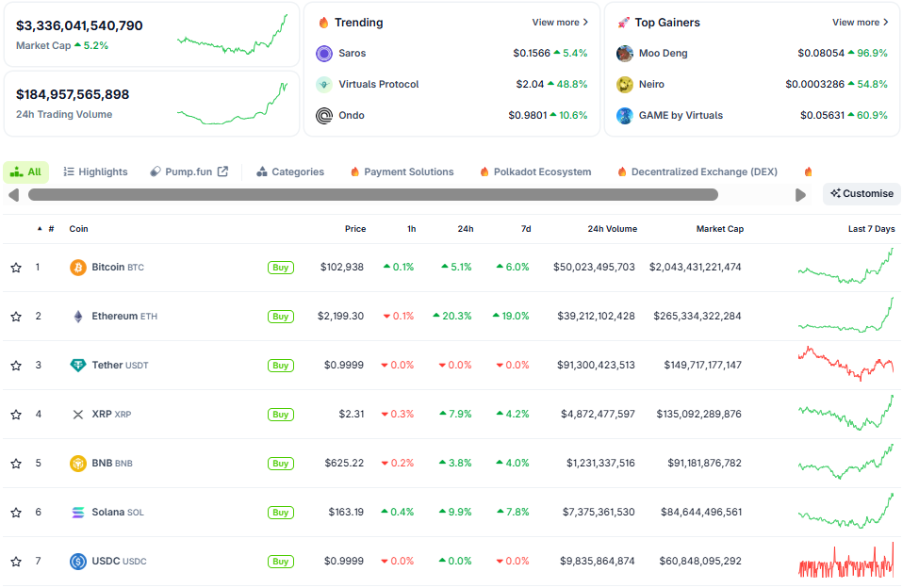Click the Ethereum diamond logo icon
This screenshot has width=919, height=588.
coord(78,317)
